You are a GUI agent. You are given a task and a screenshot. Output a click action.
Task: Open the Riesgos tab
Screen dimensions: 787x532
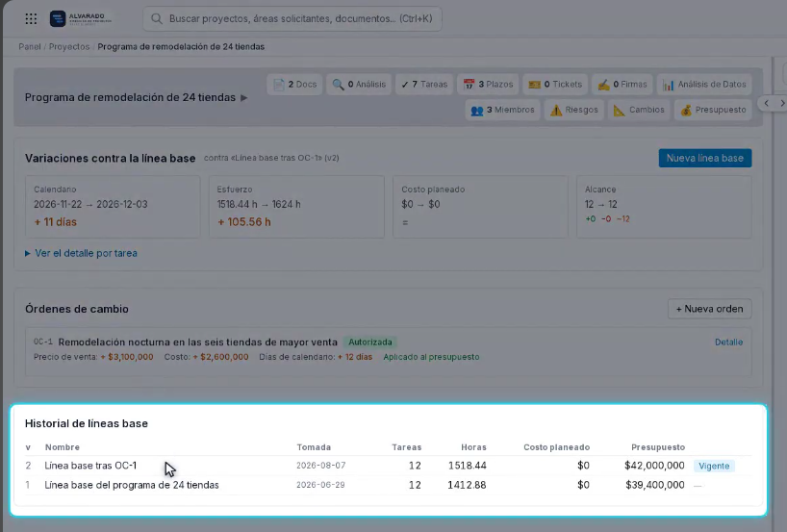[574, 110]
